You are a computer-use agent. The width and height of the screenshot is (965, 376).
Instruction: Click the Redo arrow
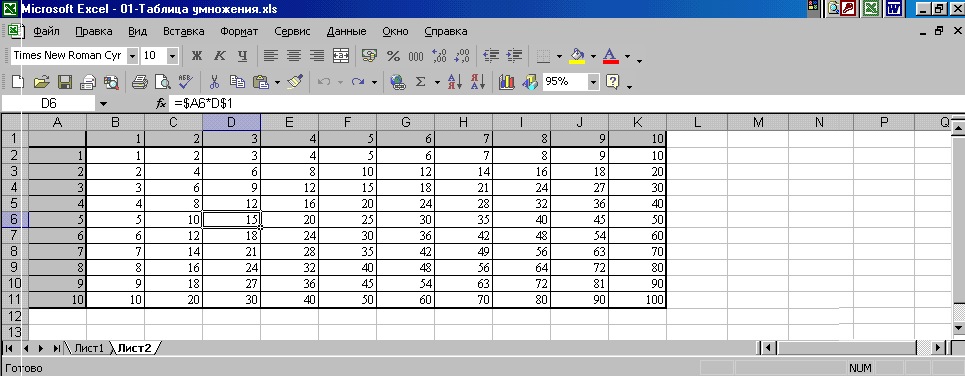tap(358, 82)
